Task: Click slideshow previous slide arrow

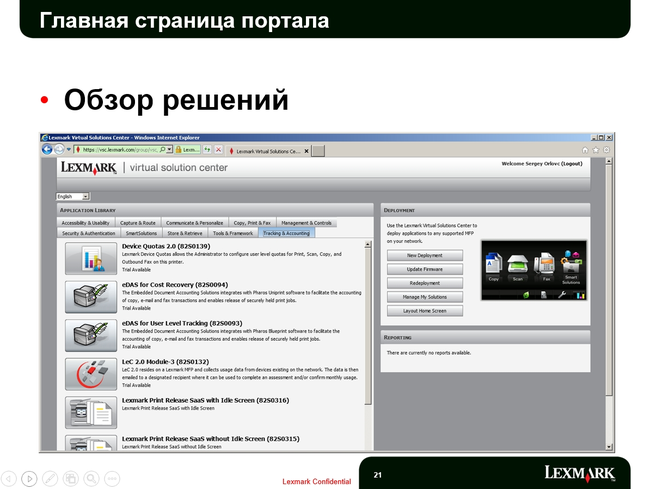Action: coord(9,479)
